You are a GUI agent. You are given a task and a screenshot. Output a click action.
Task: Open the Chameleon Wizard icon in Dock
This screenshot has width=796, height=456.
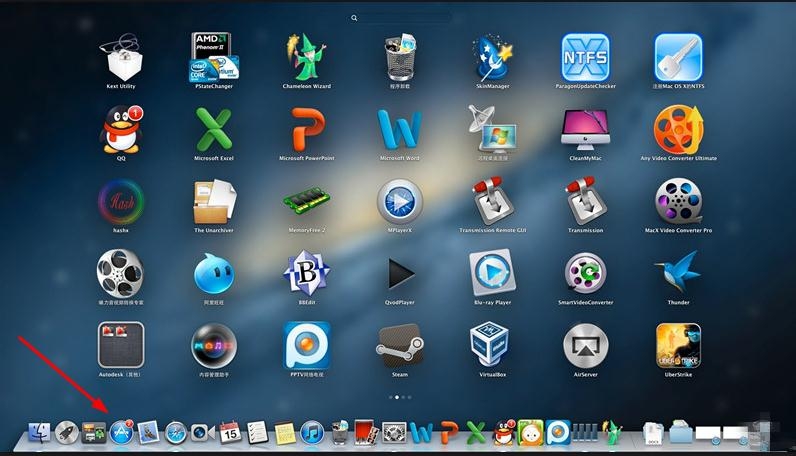tap(612, 433)
